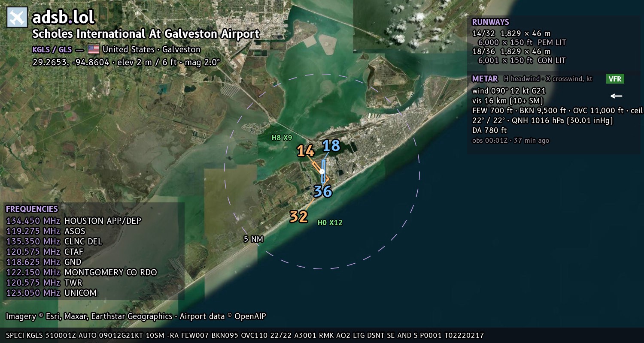644x343 pixels.
Task: Click the FEW 700 ft cloud layers line
Action: click(x=558, y=111)
